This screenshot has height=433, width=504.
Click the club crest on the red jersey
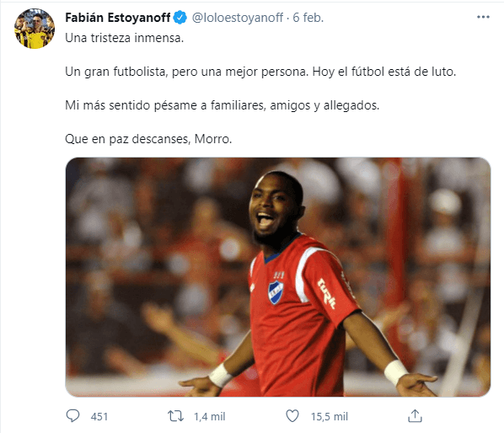click(276, 292)
